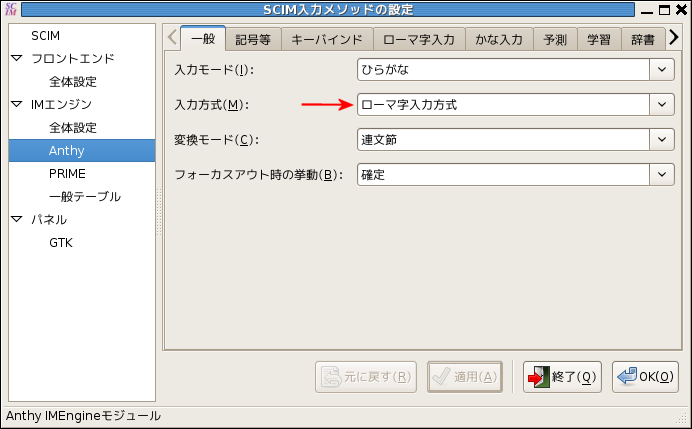Collapse the IMエンジン tree node

17,105
